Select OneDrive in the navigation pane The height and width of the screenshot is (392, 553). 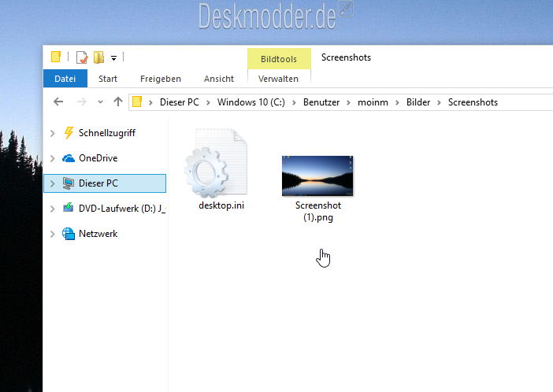[98, 158]
